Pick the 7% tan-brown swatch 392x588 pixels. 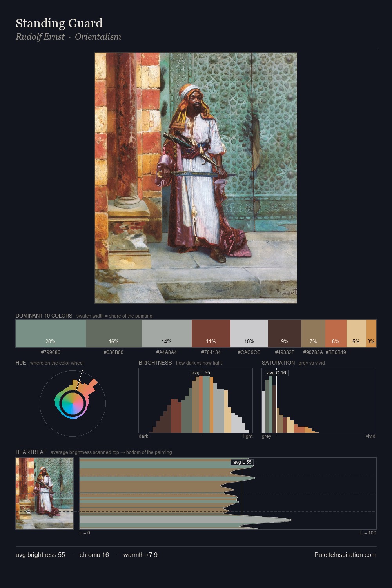coord(313,334)
